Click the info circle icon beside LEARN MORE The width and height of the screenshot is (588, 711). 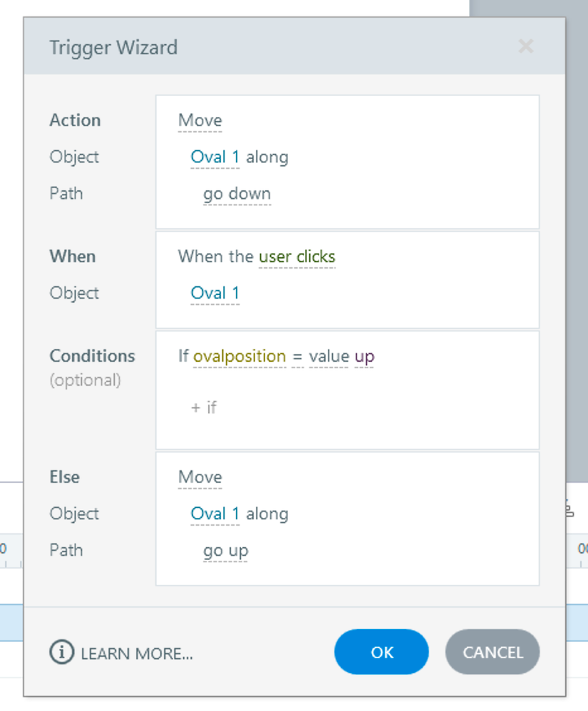61,652
